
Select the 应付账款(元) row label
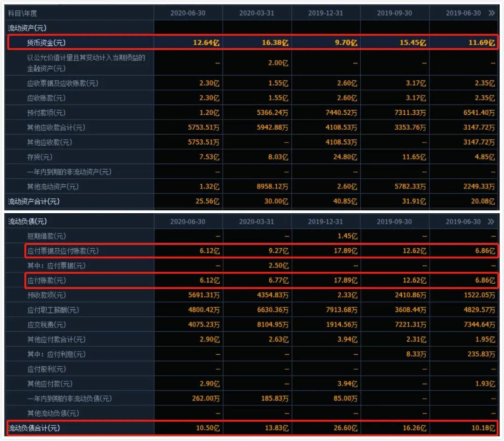(47, 280)
